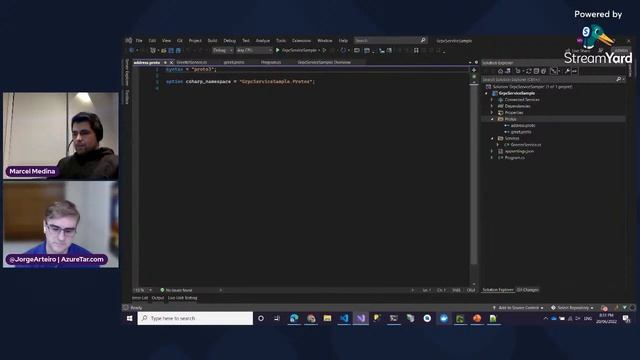Open the Analyze menu
Viewport: 640px width, 360px height.
[x=263, y=40]
